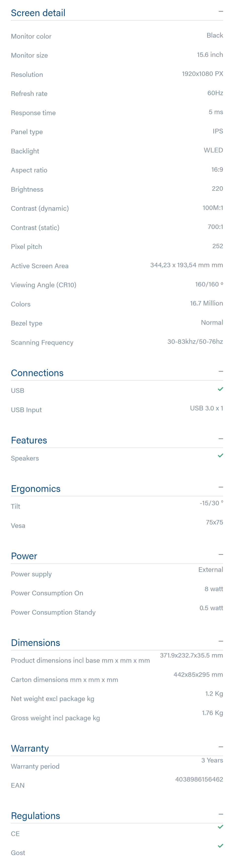The image size is (234, 868).
Task: Click the green checkmark beside Speakers
Action: click(220, 455)
